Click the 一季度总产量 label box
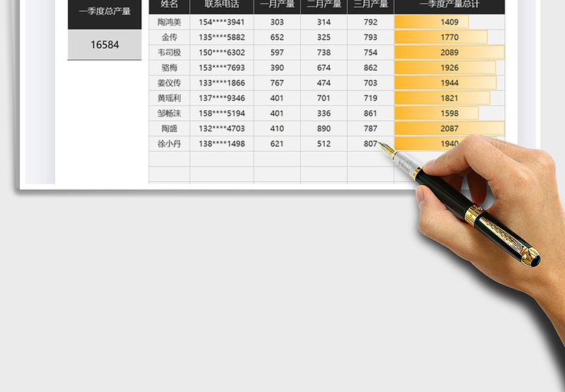Image resolution: width=565 pixels, height=392 pixels. 105,12
